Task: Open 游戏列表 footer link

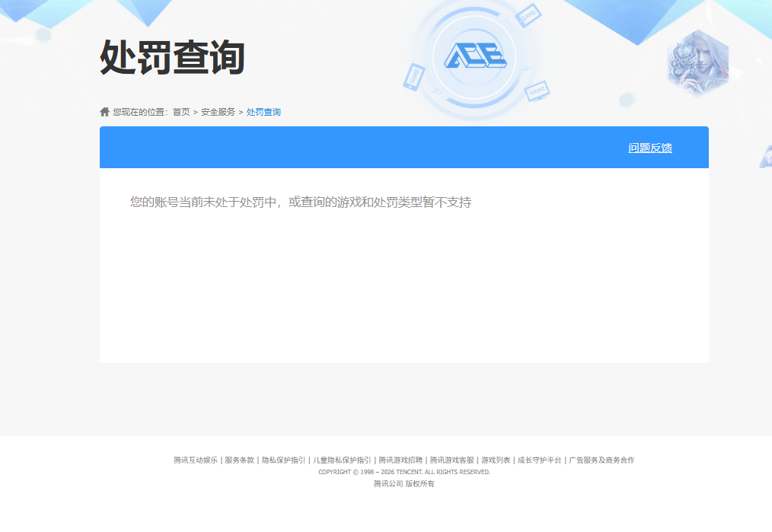Action: (496, 460)
